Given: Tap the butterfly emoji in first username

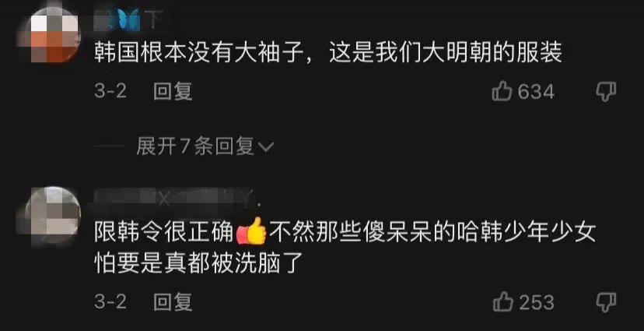Looking at the screenshot, I should point(128,19).
